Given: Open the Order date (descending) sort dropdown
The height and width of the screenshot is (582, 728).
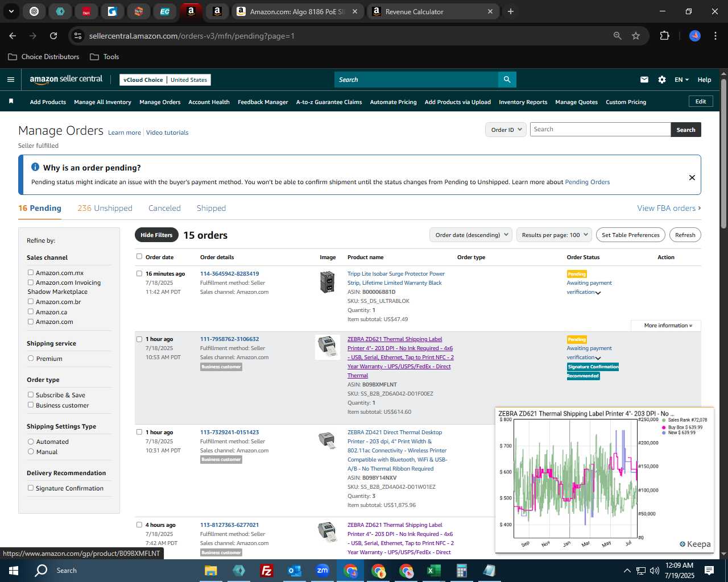Looking at the screenshot, I should tap(471, 235).
